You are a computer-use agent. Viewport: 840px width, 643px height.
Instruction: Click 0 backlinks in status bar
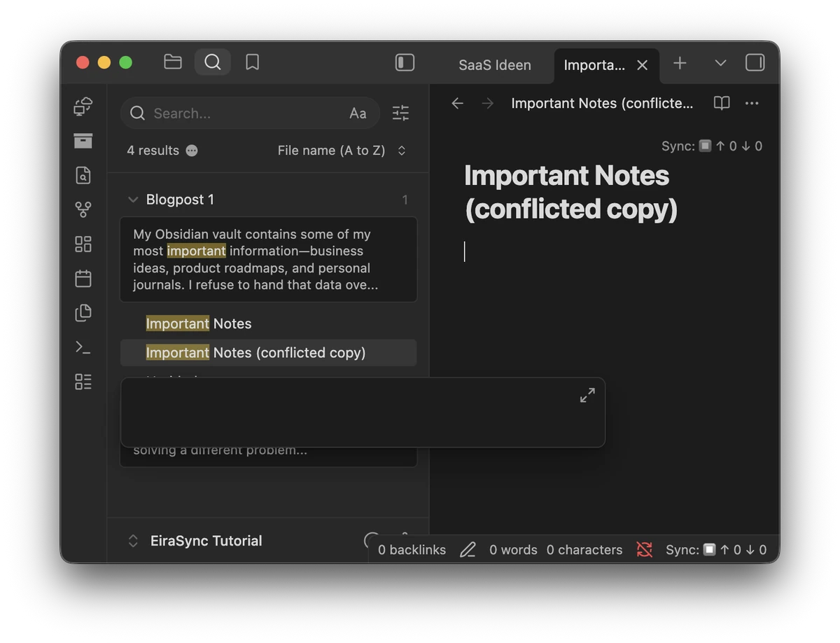coord(412,550)
